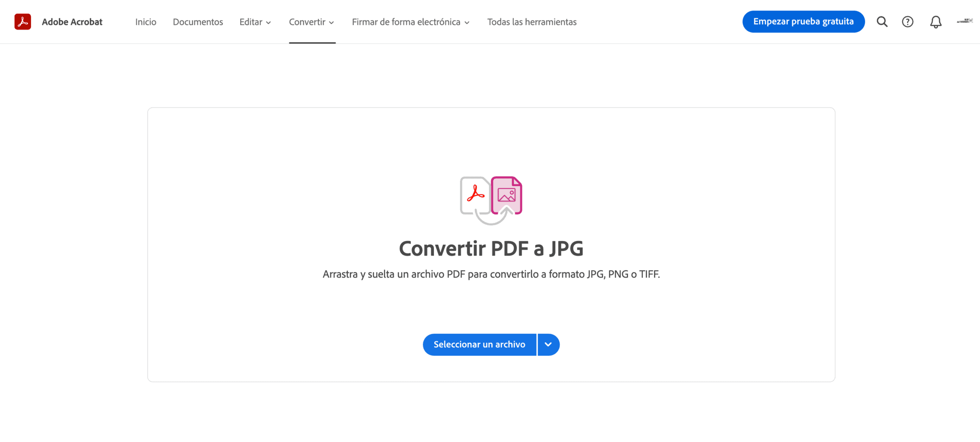This screenshot has height=442, width=980.
Task: Click the Convertir PDF a JPG heading
Action: 491,248
